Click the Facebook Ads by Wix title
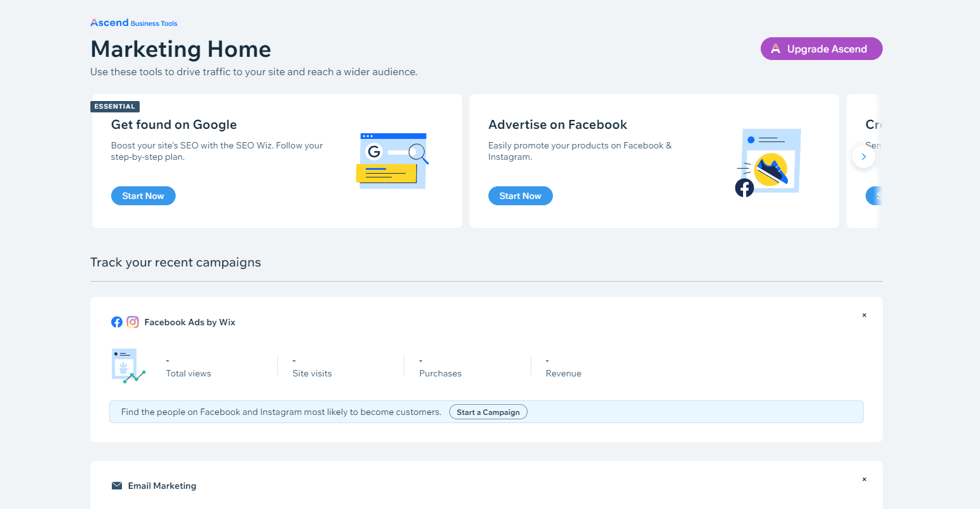 click(x=190, y=322)
